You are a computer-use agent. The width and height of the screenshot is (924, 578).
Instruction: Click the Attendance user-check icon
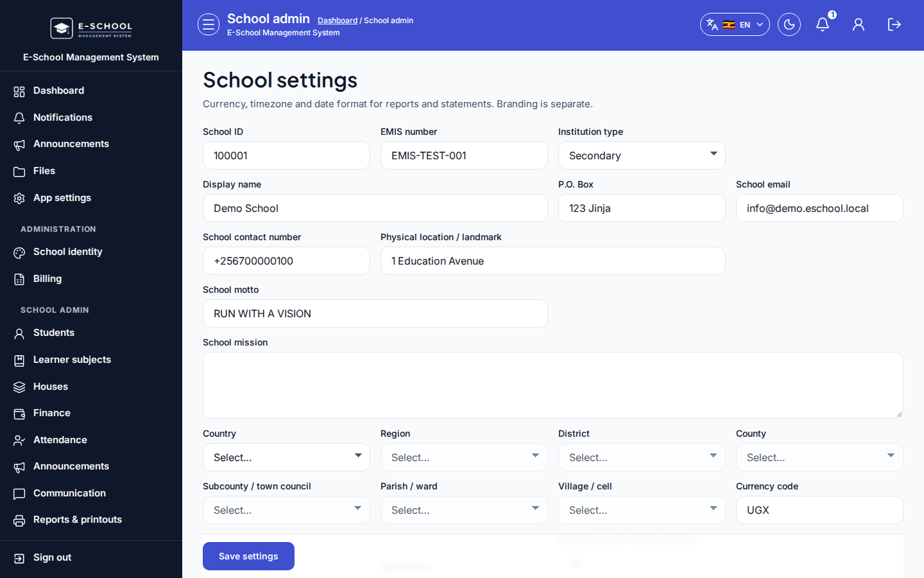point(19,441)
